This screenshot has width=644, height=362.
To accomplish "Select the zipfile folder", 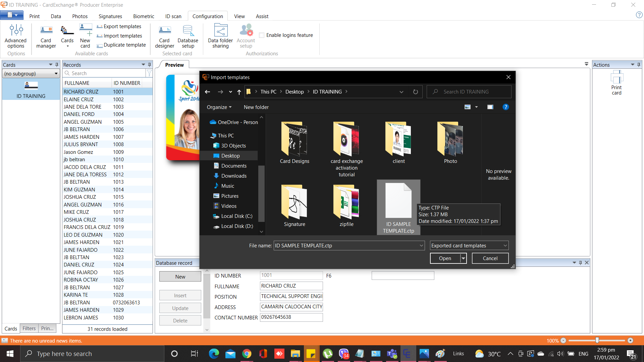I will tap(346, 206).
